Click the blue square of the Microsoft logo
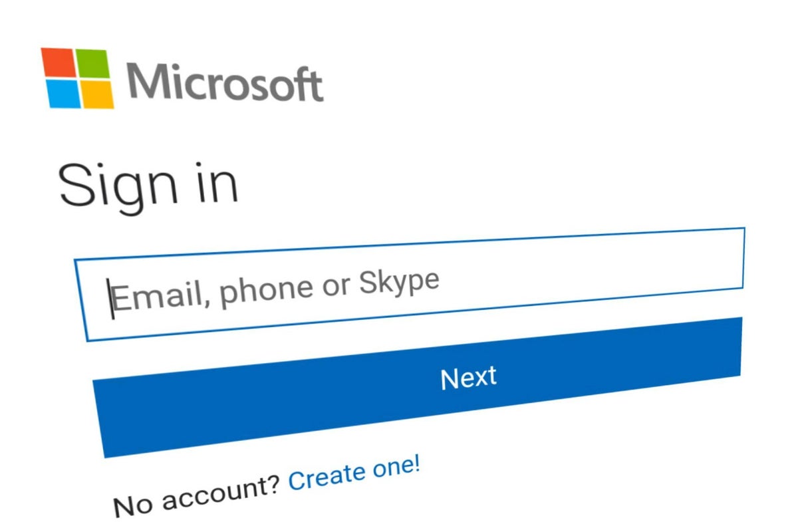Viewport: 798px width, 532px height. coord(64,95)
